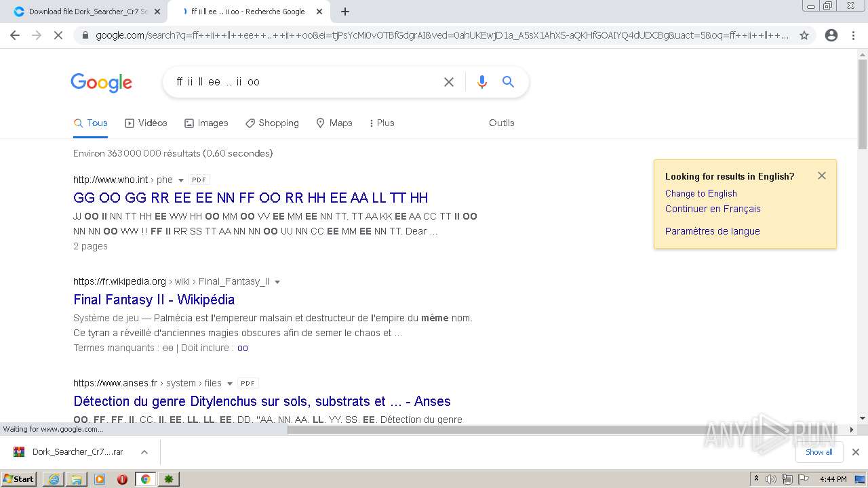Clear the search box text
868x488 pixels.
pos(449,82)
